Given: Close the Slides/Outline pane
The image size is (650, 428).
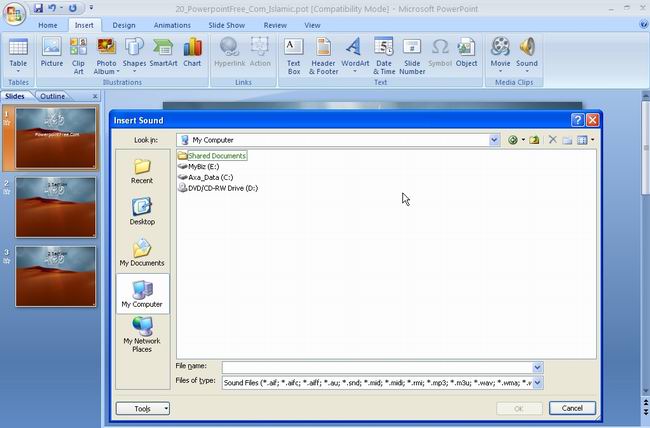Looking at the screenshot, I should (x=95, y=96).
